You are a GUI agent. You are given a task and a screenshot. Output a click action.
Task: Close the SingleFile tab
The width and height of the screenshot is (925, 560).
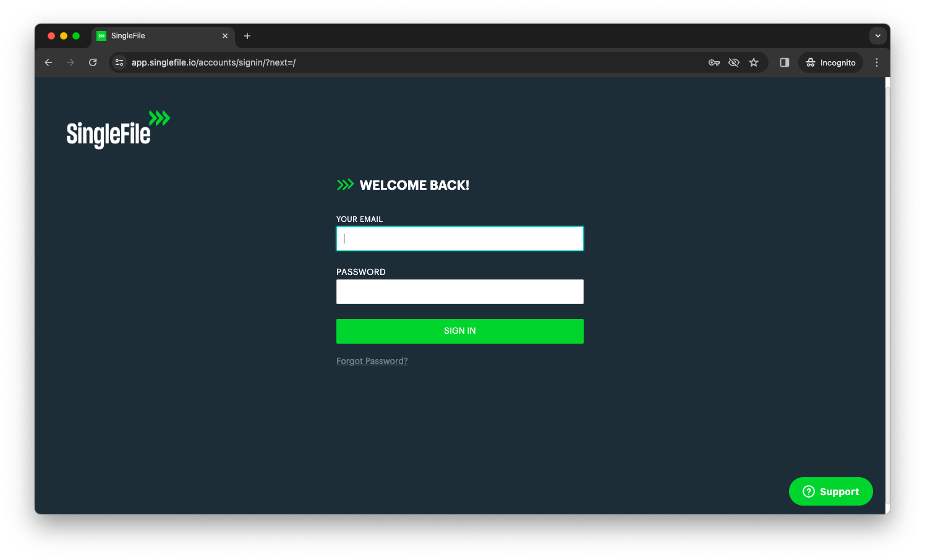[x=225, y=36]
